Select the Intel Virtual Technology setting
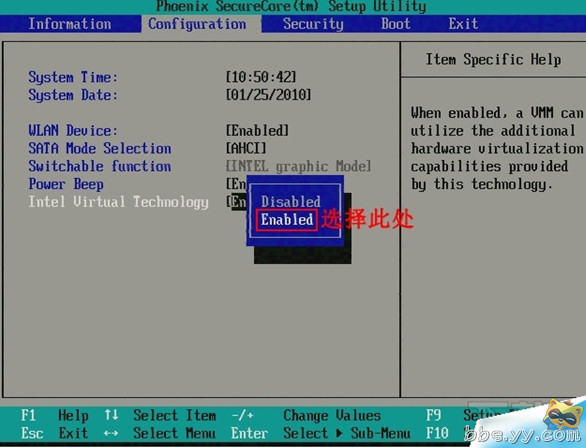586x448 pixels. coord(118,202)
